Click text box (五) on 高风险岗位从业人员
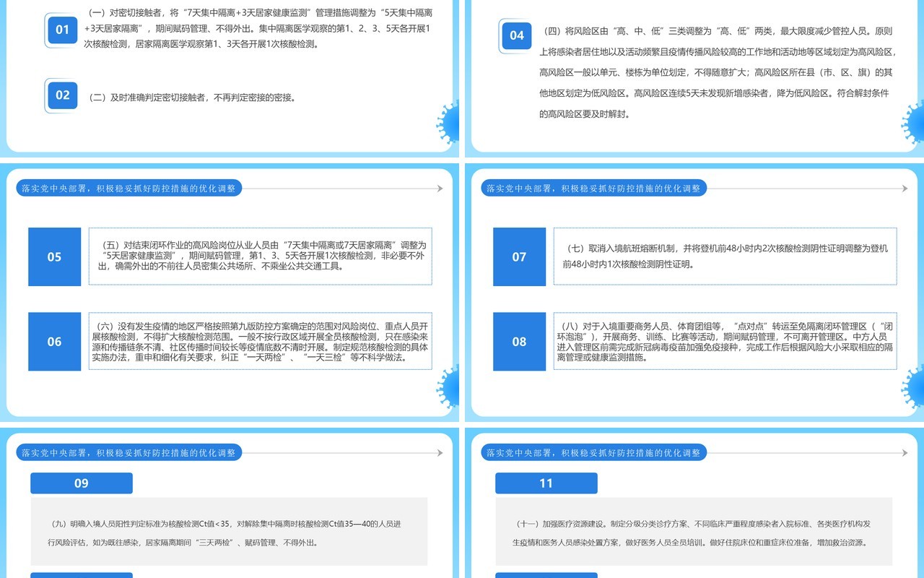Screen dimensions: 924x578 click(261, 256)
